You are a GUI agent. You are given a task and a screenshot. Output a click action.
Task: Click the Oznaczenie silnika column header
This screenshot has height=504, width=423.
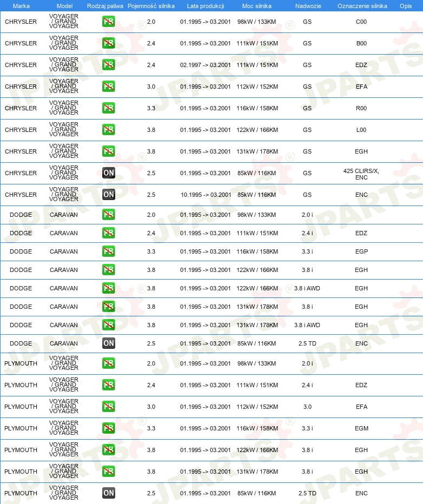click(362, 6)
